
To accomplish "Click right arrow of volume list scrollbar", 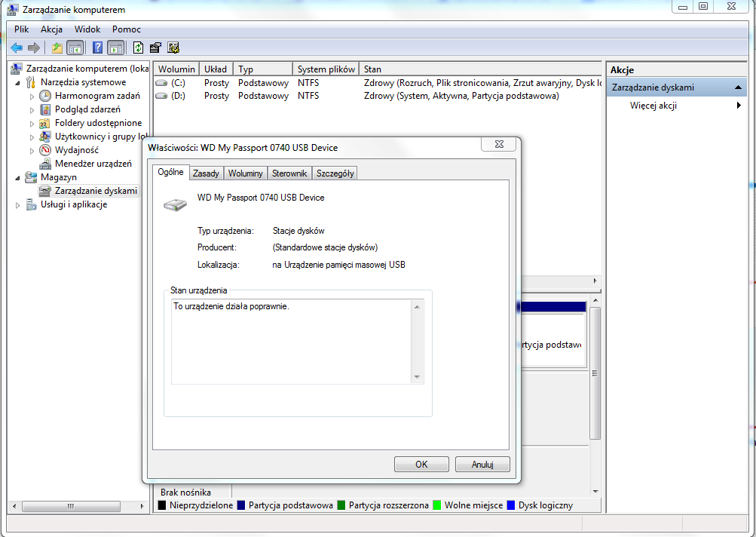I will (x=595, y=281).
